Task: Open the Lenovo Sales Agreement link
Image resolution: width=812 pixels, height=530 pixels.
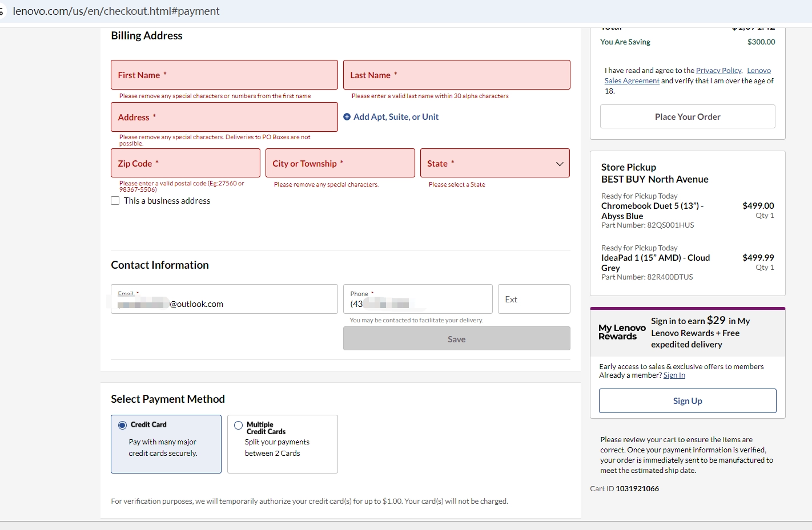Action: tap(632, 81)
